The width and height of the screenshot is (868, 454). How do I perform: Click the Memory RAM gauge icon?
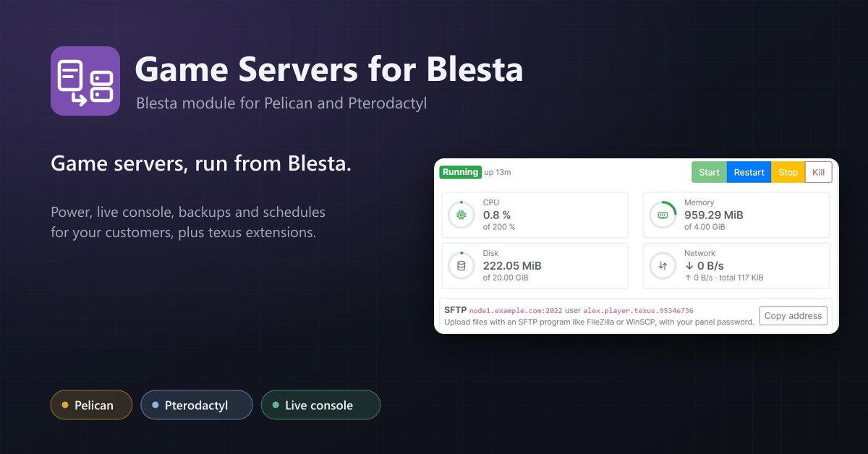click(662, 215)
